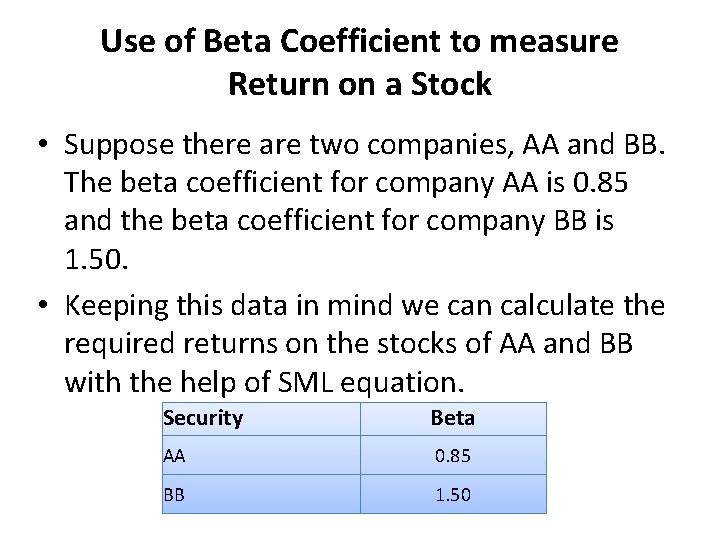Select the "Beta" table header cell
This screenshot has height=540, width=720.
click(452, 418)
